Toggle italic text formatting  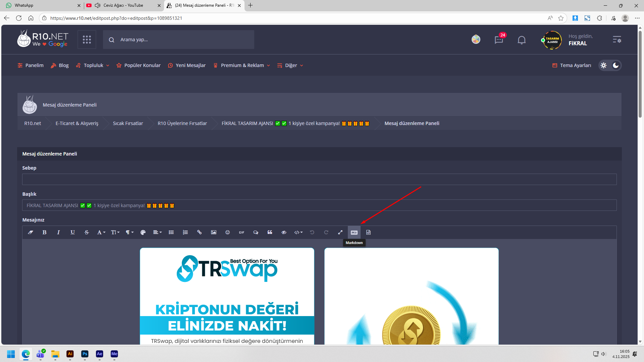click(58, 232)
